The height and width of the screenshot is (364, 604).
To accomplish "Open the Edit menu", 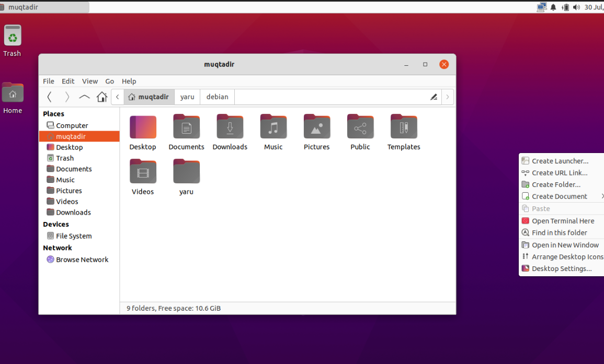I will click(x=68, y=81).
